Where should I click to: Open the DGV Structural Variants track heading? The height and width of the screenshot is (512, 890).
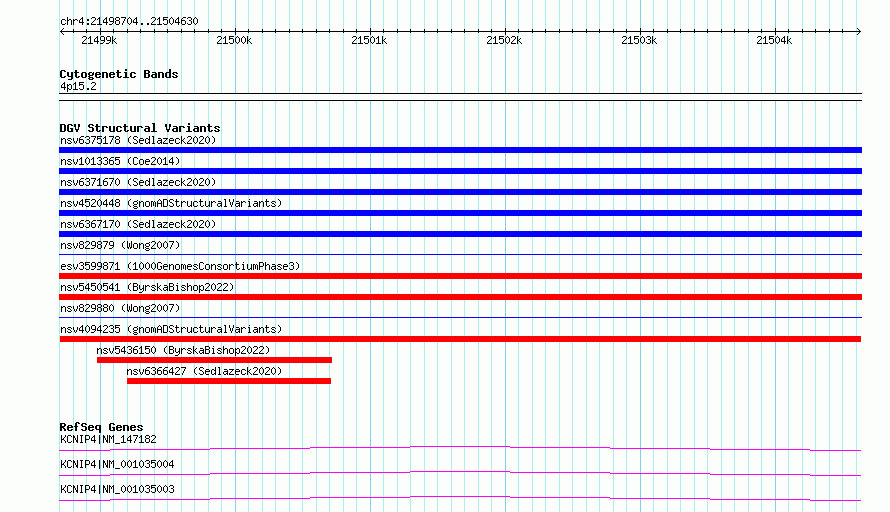(x=140, y=128)
